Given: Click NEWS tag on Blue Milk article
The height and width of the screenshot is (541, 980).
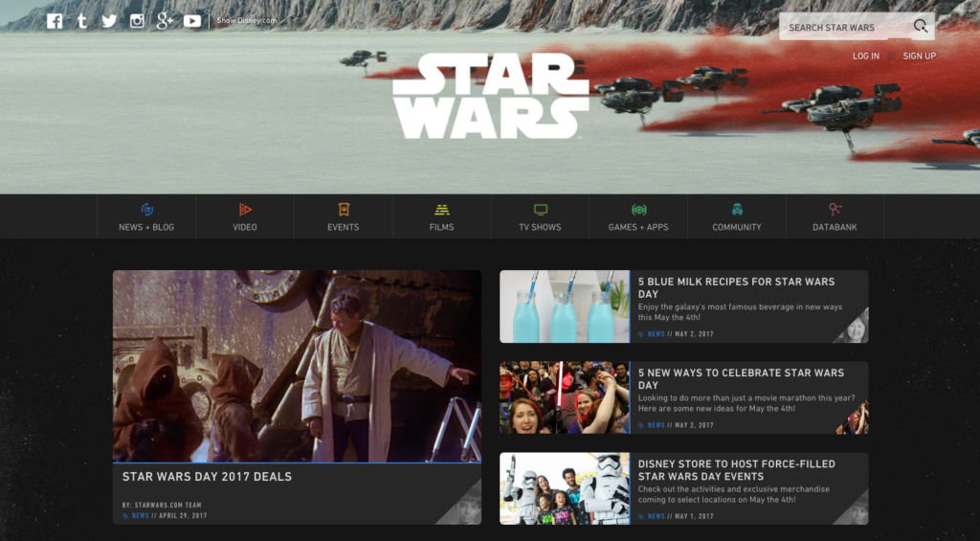Looking at the screenshot, I should 657,334.
